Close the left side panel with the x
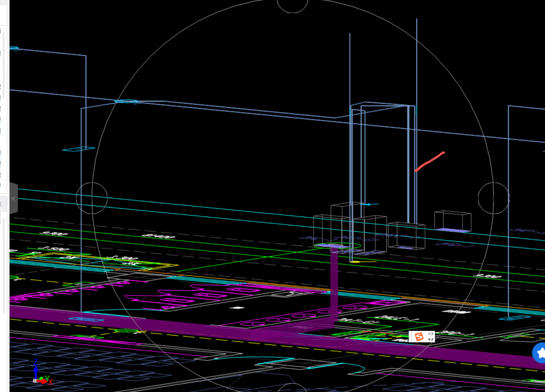Image resolution: width=545 pixels, height=392 pixels. (x=1, y=204)
